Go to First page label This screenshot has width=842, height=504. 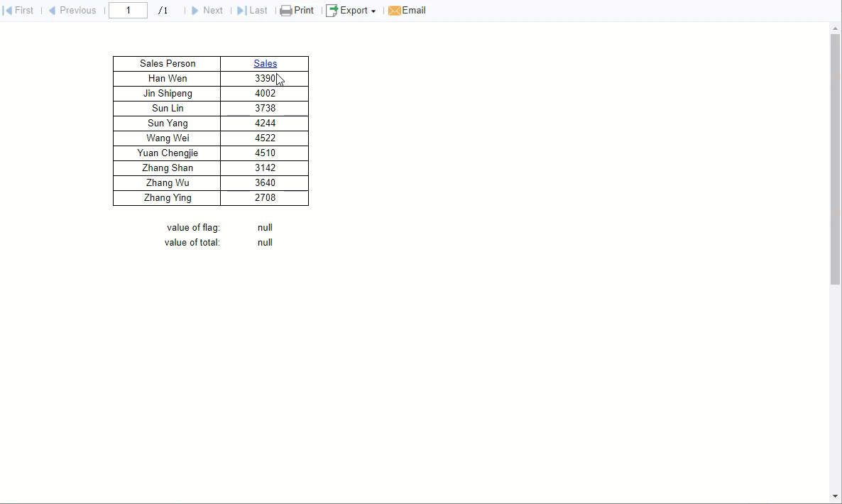coord(23,11)
